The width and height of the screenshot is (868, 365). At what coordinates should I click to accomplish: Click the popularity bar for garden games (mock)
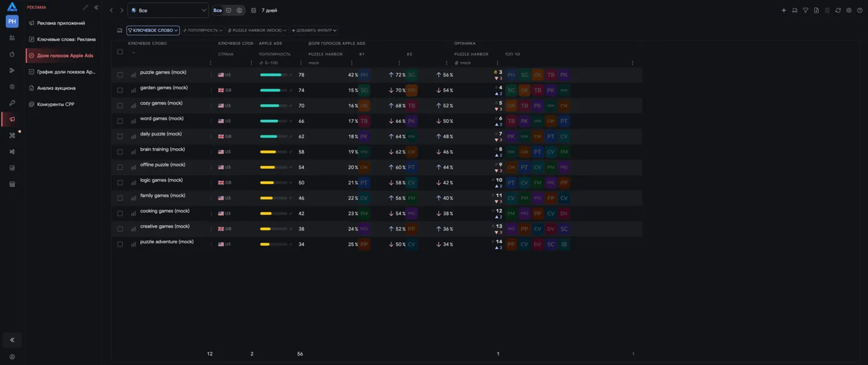coord(274,90)
